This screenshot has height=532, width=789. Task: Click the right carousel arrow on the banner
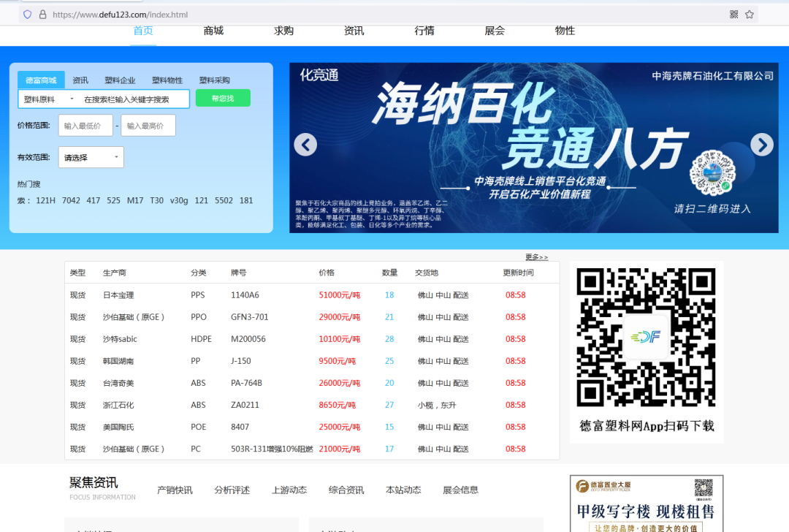pyautogui.click(x=761, y=145)
